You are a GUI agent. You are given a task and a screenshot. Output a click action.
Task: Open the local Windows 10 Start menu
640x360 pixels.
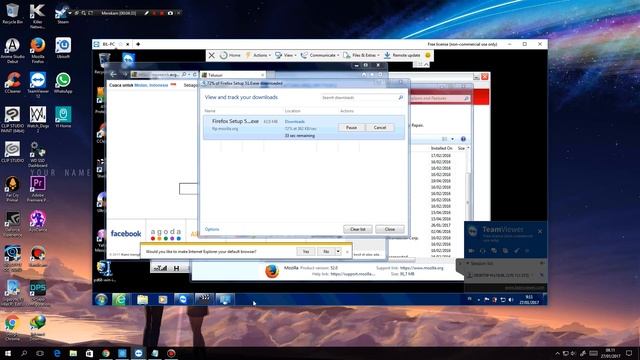click(7, 353)
